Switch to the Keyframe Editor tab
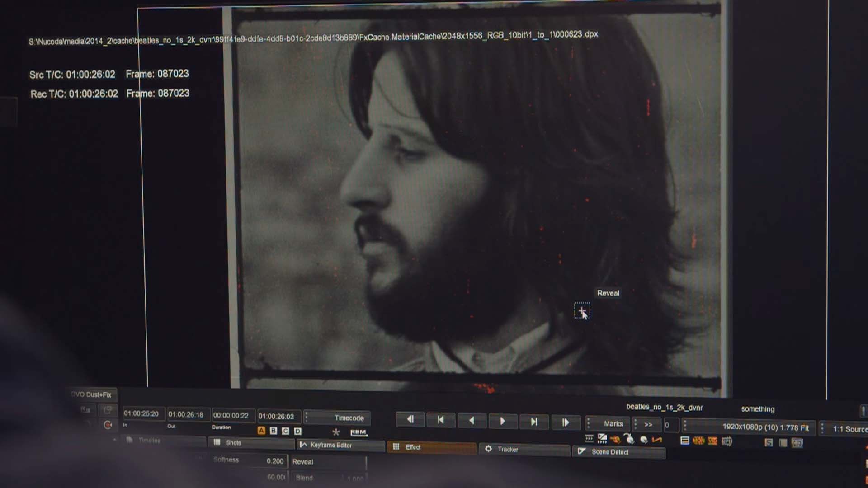Screen dimensions: 868x488 (330, 445)
